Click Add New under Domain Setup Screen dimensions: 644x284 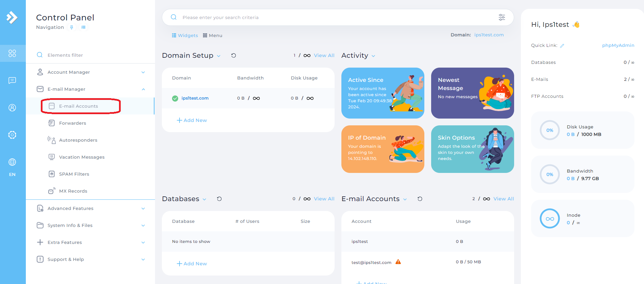point(192,120)
